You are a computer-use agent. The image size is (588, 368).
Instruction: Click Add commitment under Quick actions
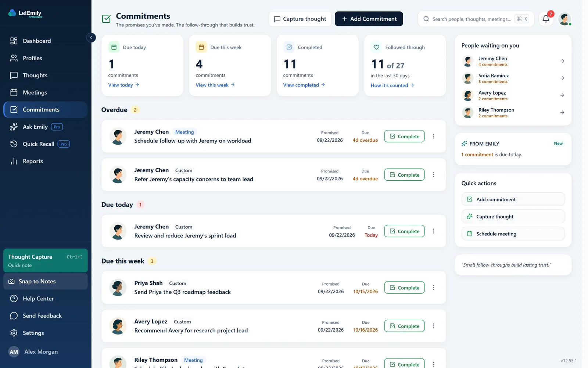(x=513, y=199)
